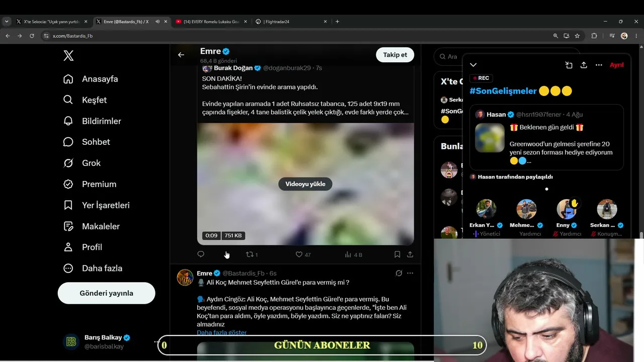Open the Chrome three-dot menu
The image size is (644, 362).
[x=636, y=36]
